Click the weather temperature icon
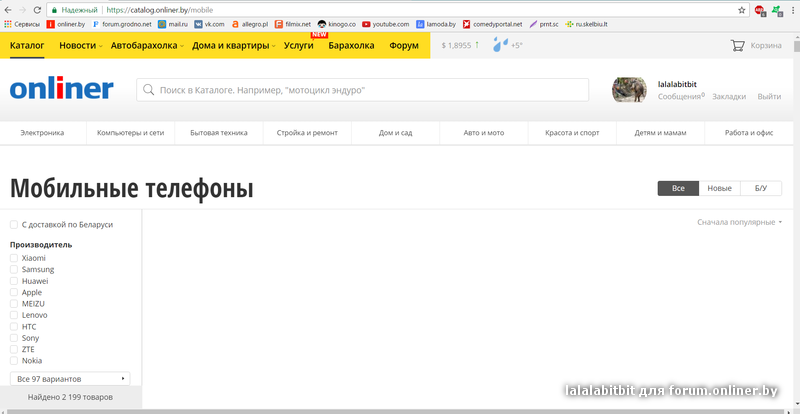 point(507,45)
